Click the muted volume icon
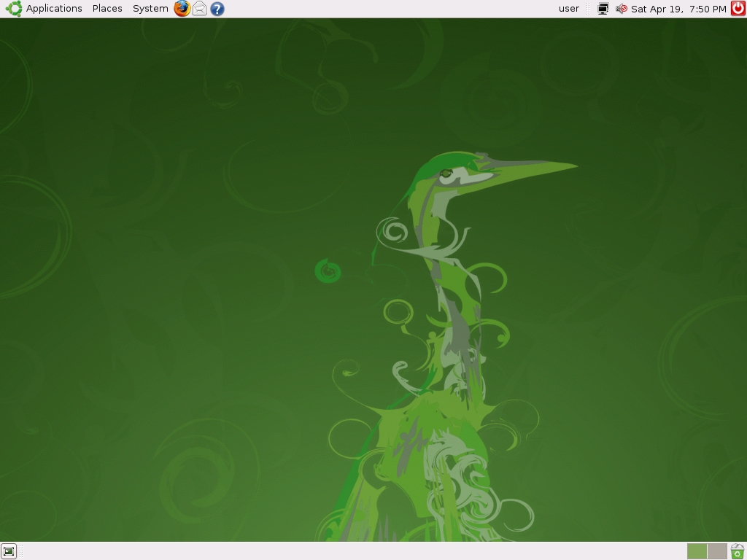The height and width of the screenshot is (560, 747). tap(622, 9)
